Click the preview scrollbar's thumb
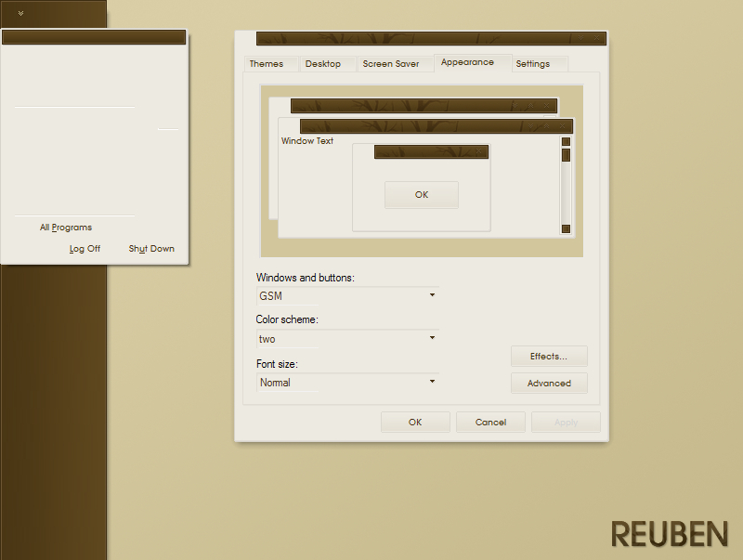The image size is (743, 560). [566, 155]
